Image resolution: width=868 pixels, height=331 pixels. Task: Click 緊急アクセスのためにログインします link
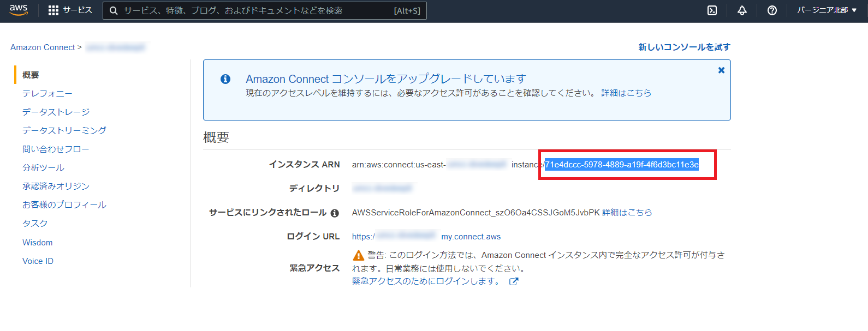coord(426,281)
